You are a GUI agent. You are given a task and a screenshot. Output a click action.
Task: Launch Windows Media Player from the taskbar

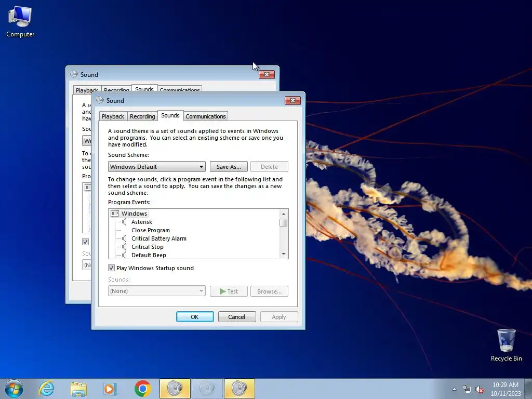pos(110,389)
